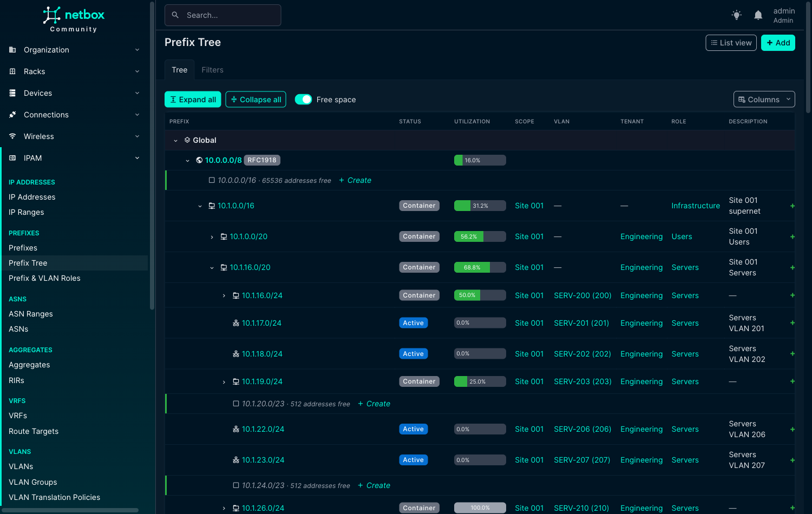
Task: Click the Connections plug icon
Action: (12, 115)
